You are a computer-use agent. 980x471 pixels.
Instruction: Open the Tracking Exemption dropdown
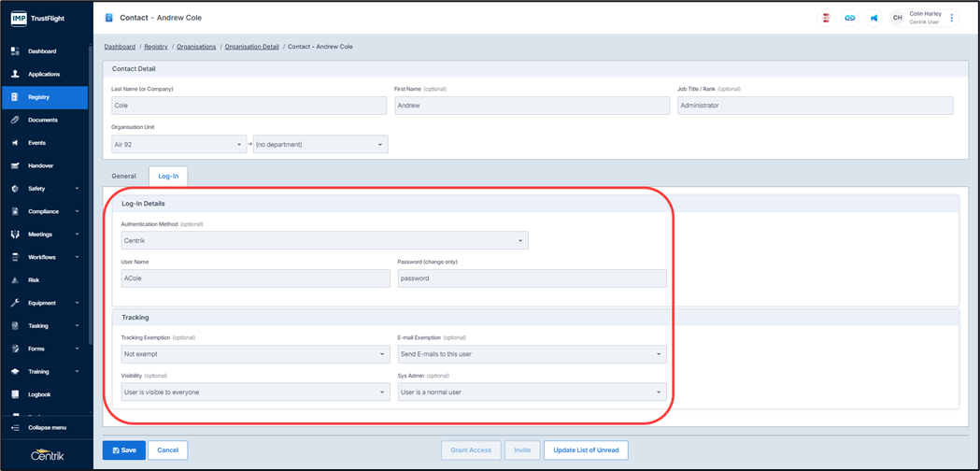tap(254, 354)
